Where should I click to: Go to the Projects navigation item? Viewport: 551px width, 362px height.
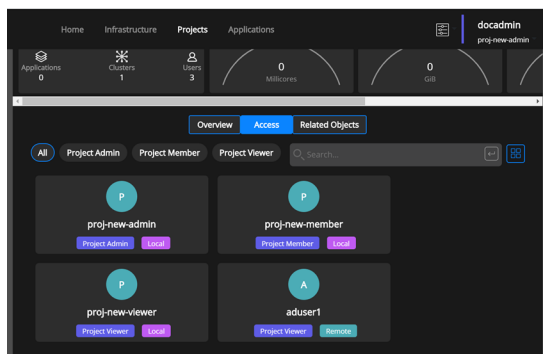click(192, 30)
